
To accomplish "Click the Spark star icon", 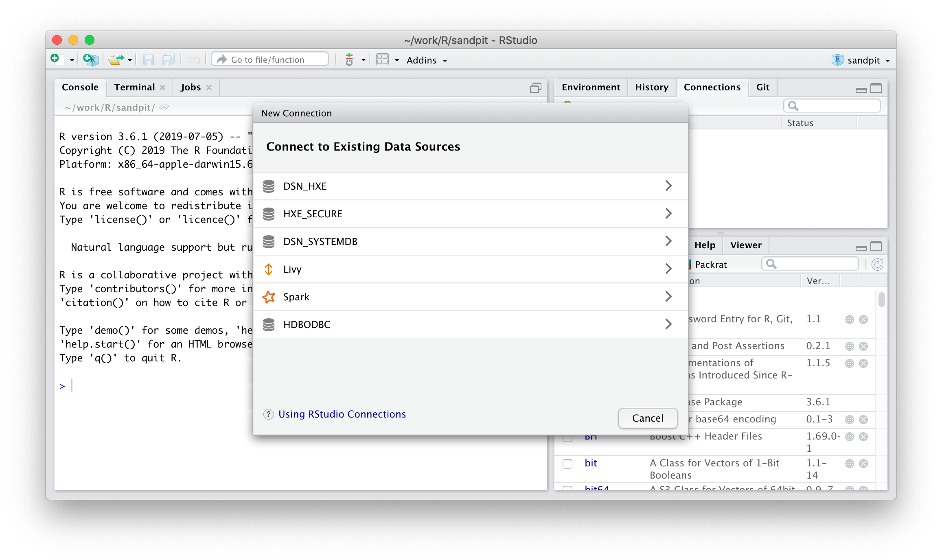I will [x=269, y=297].
